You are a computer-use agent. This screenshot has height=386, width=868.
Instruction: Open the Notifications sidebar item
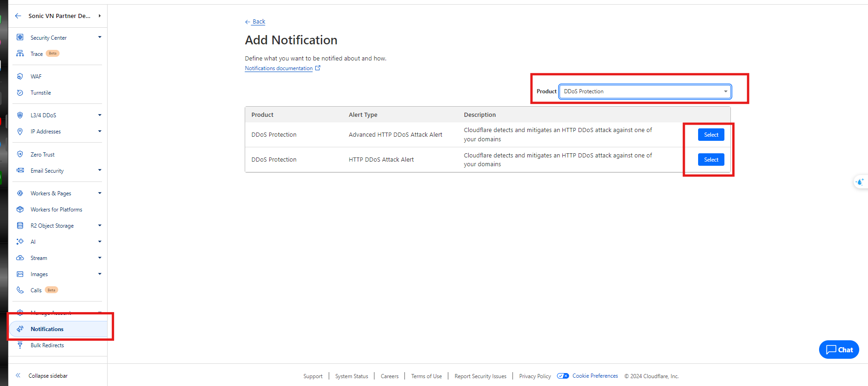click(x=47, y=329)
